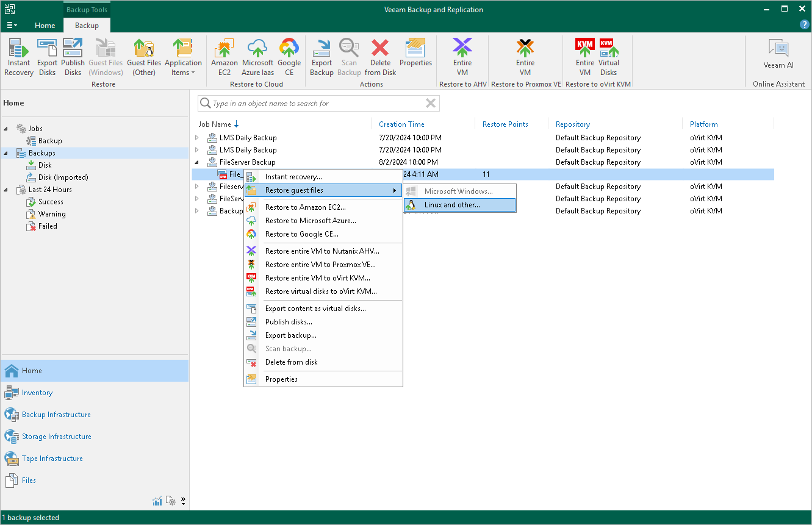Sort by the Creation Time column
Viewport: 812px width, 525px height.
click(401, 124)
